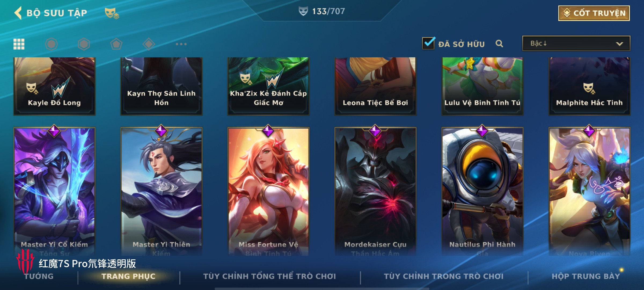Expand the Bậc sort dropdown
Image resolution: width=644 pixels, height=290 pixels.
pos(576,43)
